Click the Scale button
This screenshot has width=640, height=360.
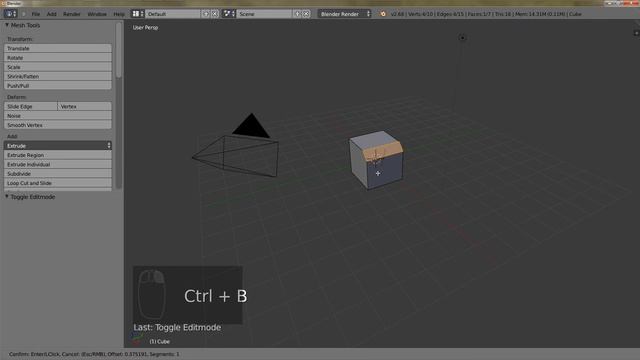[x=58, y=67]
